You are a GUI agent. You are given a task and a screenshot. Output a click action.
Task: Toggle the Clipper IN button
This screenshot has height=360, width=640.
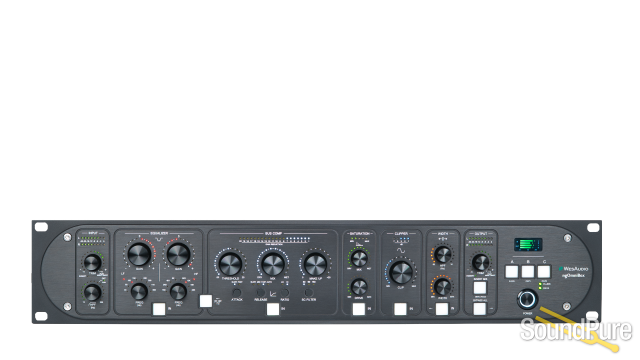coord(400,309)
